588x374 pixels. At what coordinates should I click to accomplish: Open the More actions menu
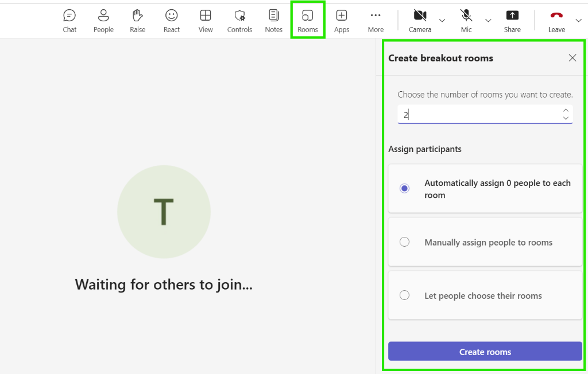tap(376, 21)
